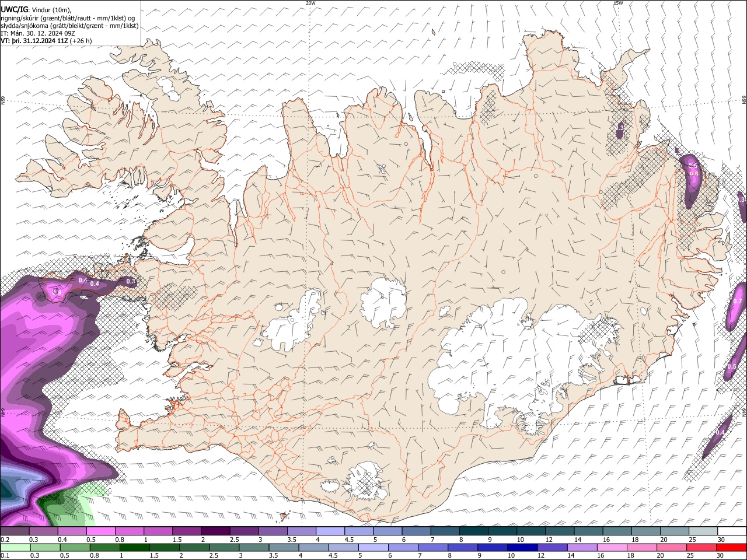Click the palest green 0.1–0.3 rain legend swatch
The image size is (747, 560).
point(15,547)
